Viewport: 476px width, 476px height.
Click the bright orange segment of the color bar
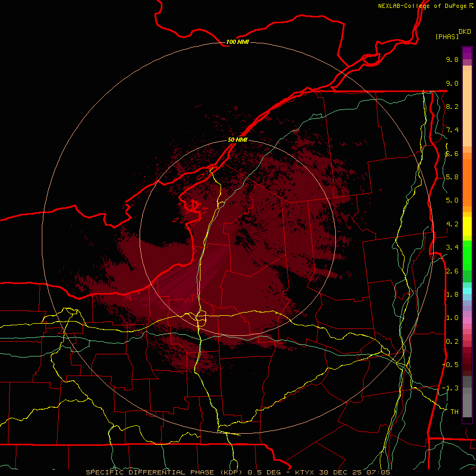pyautogui.click(x=467, y=182)
